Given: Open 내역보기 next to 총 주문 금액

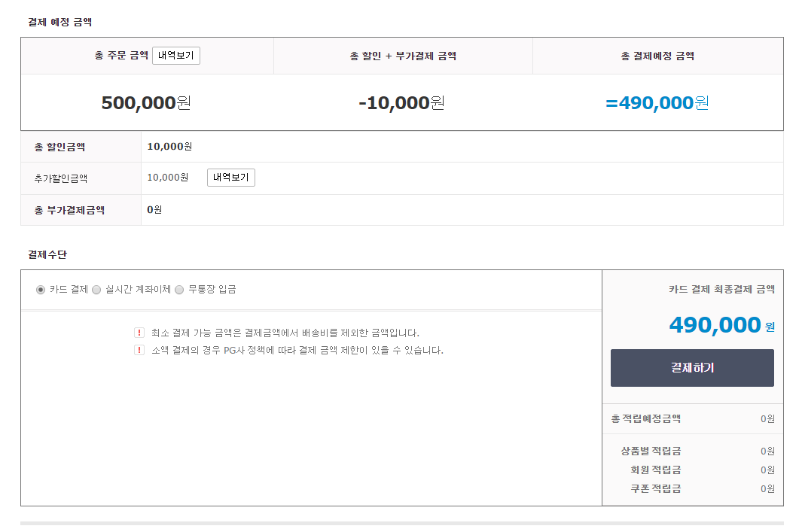Looking at the screenshot, I should [x=176, y=56].
